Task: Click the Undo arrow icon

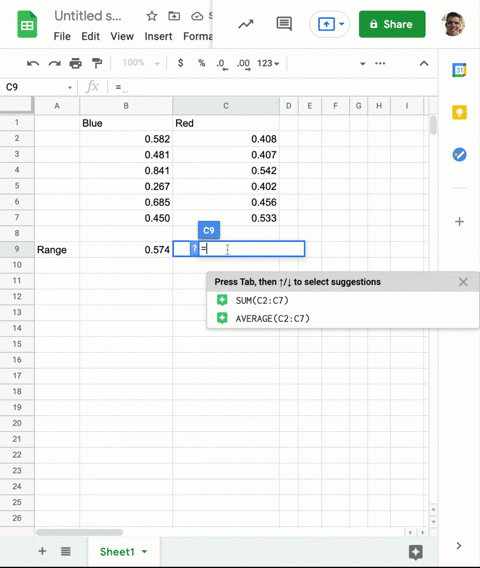Action: 33,64
